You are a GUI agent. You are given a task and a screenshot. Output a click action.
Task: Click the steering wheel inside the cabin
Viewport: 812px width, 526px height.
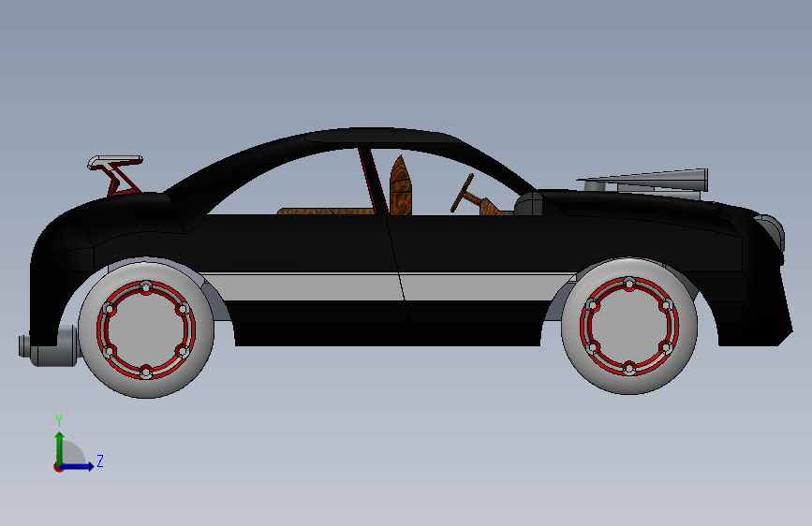tap(462, 193)
